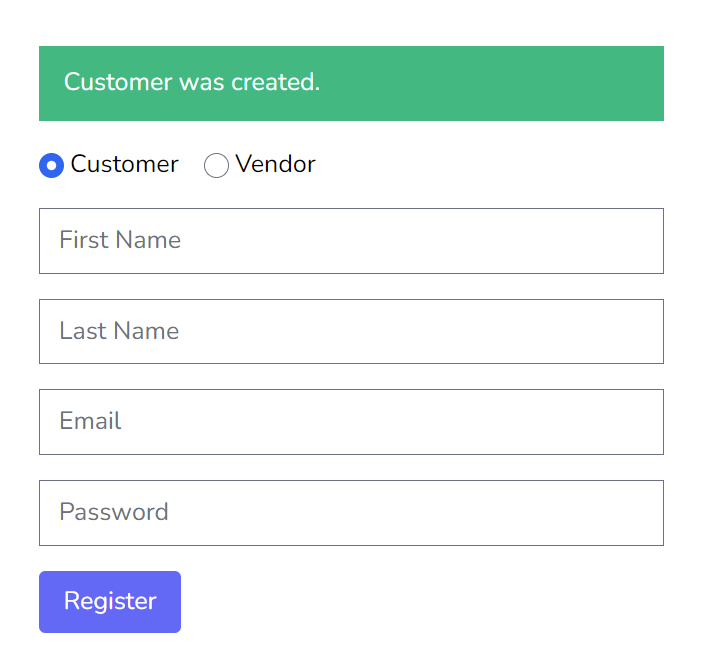The image size is (711, 661).
Task: Select the Vendor radio button
Action: 216,165
